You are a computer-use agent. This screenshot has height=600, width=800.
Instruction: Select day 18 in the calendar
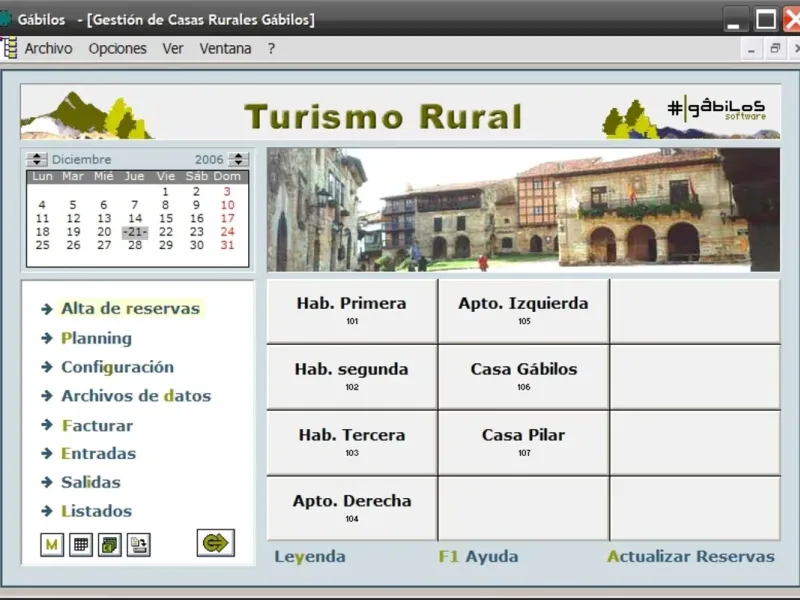[42, 232]
